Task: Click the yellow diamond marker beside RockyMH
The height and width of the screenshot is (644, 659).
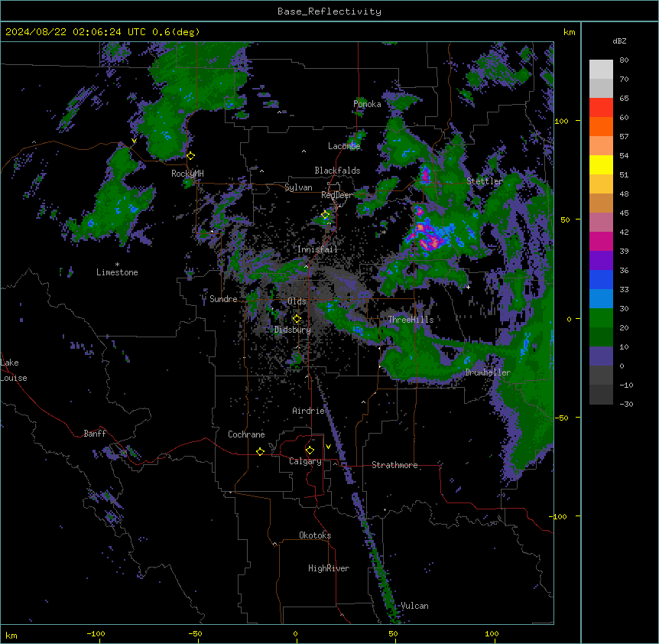Action: [x=190, y=156]
